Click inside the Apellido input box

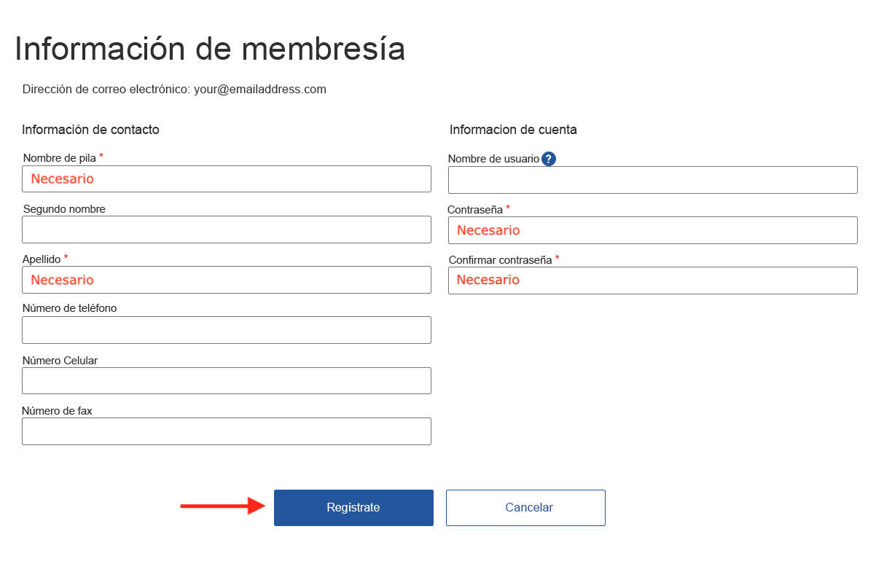click(227, 280)
